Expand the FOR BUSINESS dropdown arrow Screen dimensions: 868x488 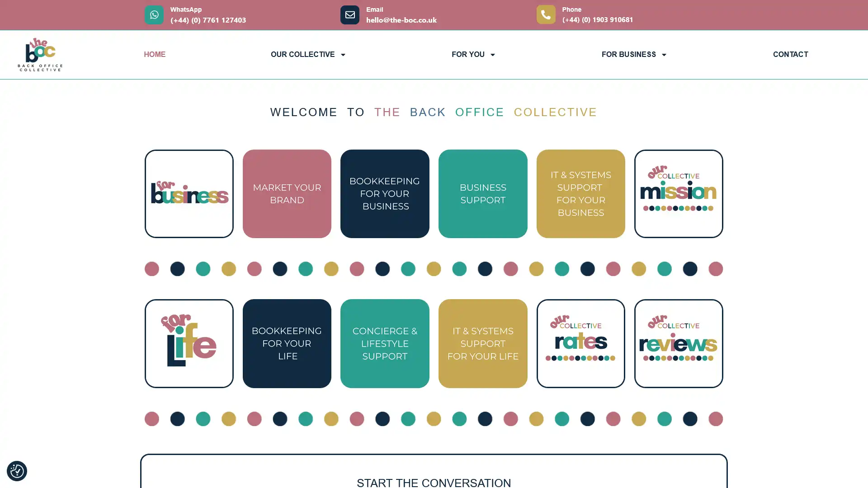tap(664, 55)
